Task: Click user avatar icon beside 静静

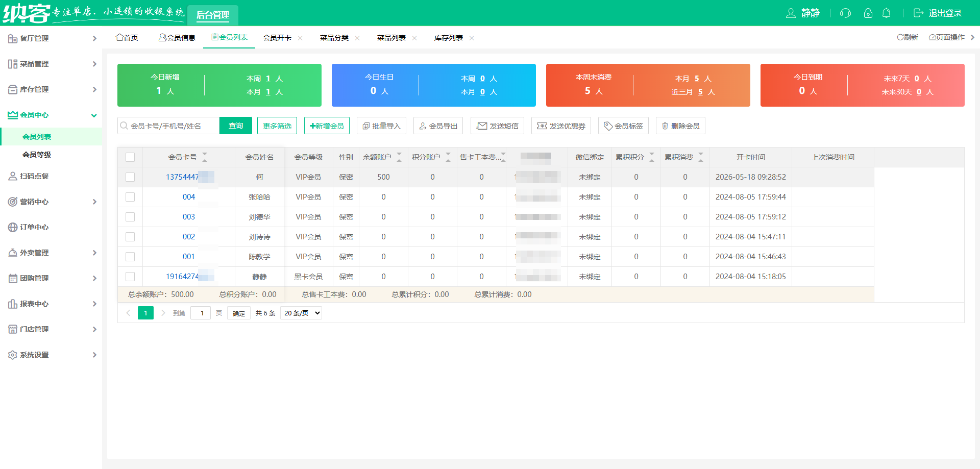Action: [791, 13]
